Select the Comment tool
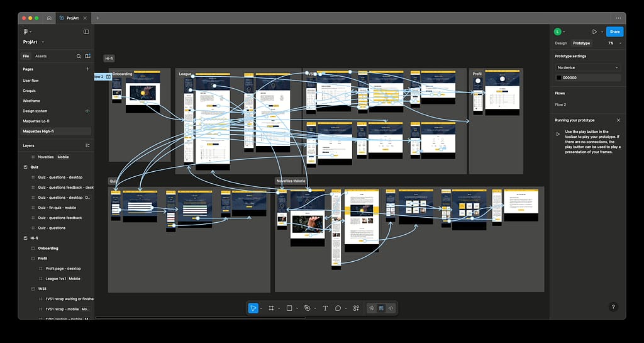Viewport: 644px width, 343px height. (338, 308)
